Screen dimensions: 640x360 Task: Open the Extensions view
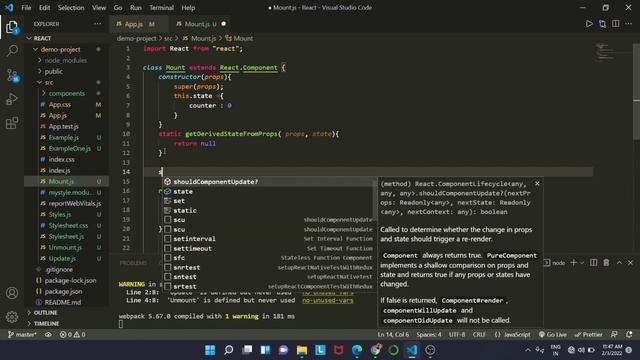[x=12, y=122]
